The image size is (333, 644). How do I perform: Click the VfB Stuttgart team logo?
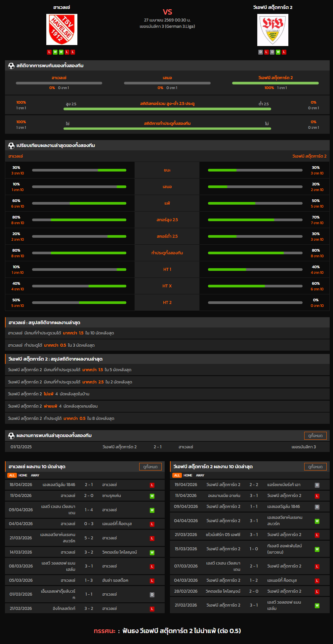coord(272,30)
